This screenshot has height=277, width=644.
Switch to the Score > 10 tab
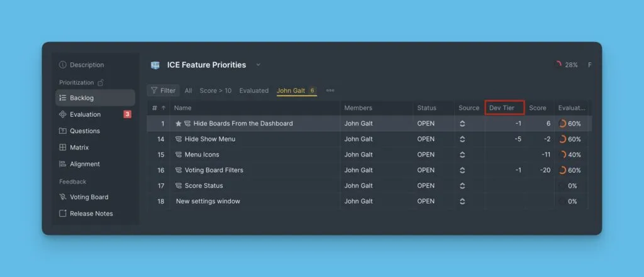215,90
